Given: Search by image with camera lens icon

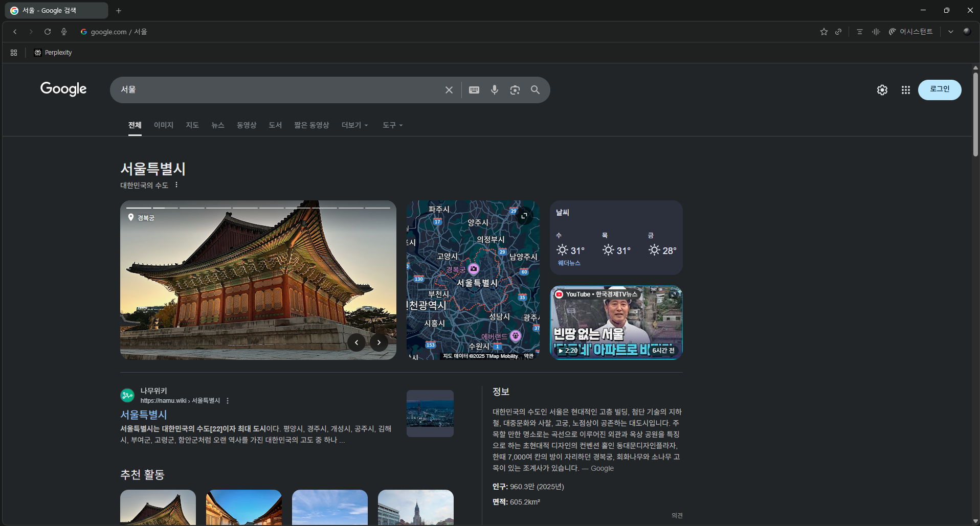Looking at the screenshot, I should 515,90.
